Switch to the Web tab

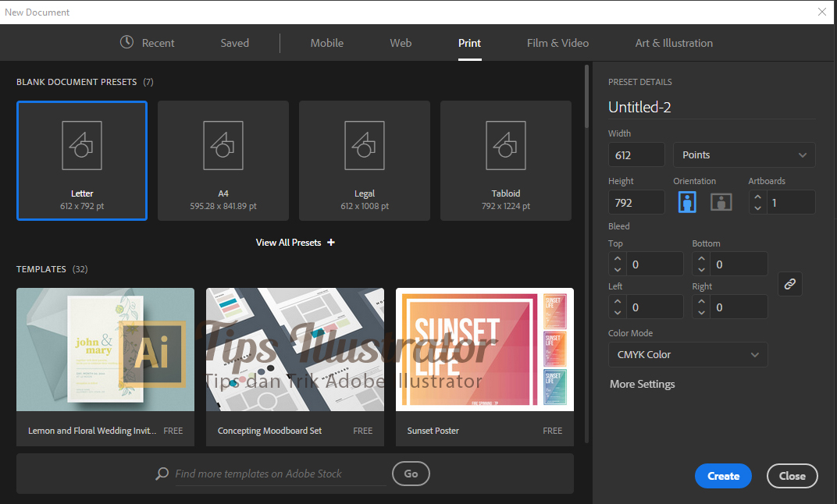(401, 43)
